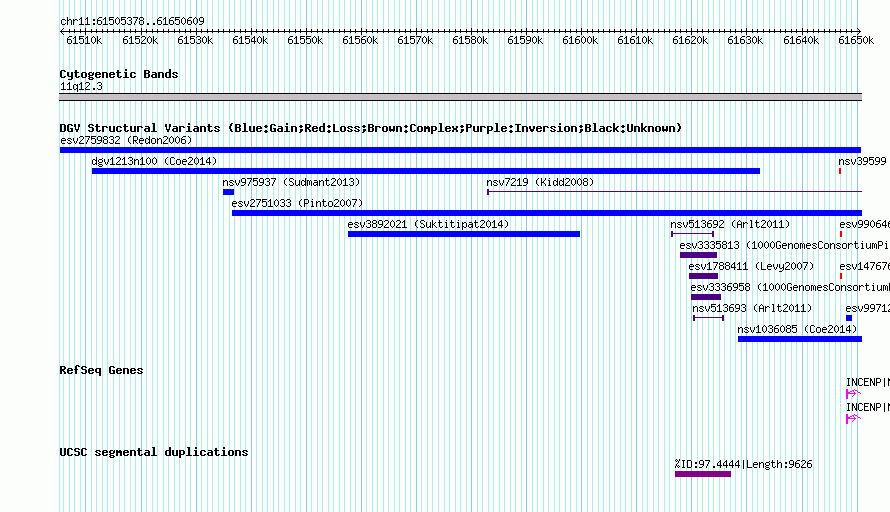
Task: Click the label esv1788411 (Levy2007)
Action: tap(752, 266)
